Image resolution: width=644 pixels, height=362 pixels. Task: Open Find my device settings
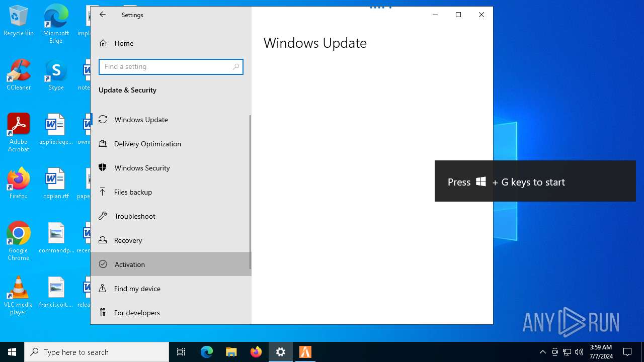point(171,289)
